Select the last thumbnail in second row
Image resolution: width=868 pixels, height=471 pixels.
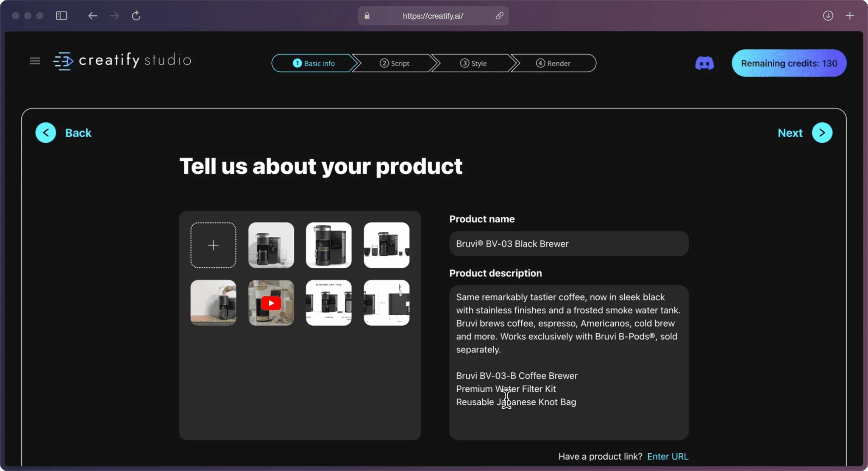(x=387, y=303)
